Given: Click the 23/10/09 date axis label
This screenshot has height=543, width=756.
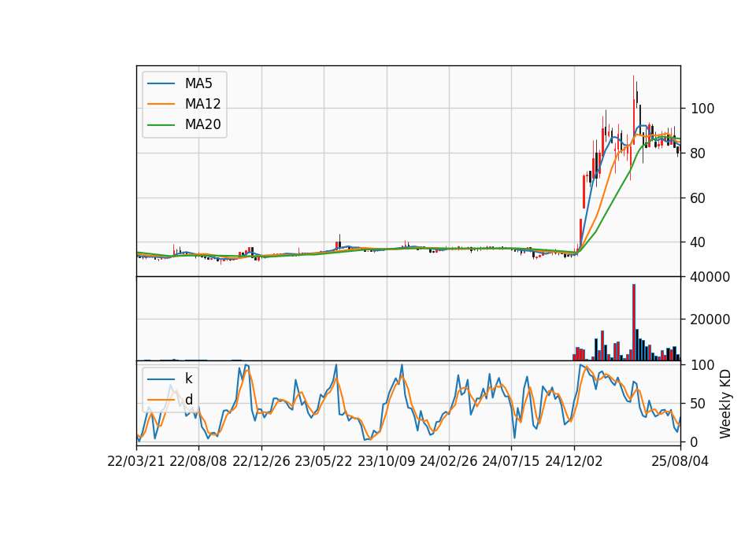Looking at the screenshot, I should tap(386, 461).
